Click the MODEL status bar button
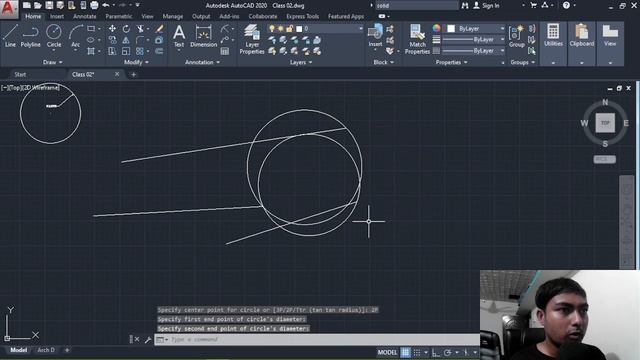 (387, 352)
